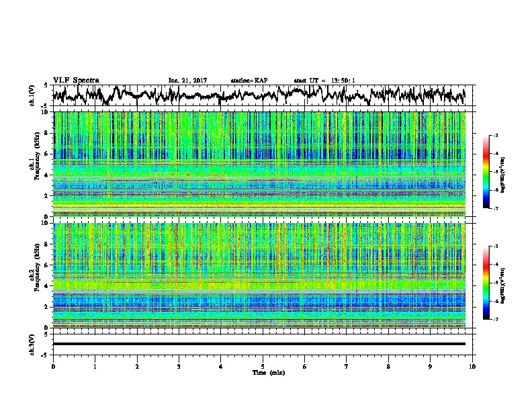Click the ch.1 "Frequency (kHz)" axis label
This screenshot has height=411, width=532.
tap(37, 157)
